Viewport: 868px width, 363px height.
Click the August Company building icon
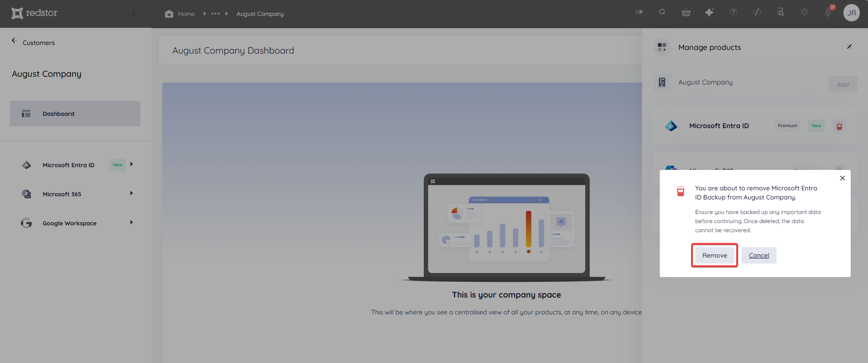(x=662, y=82)
